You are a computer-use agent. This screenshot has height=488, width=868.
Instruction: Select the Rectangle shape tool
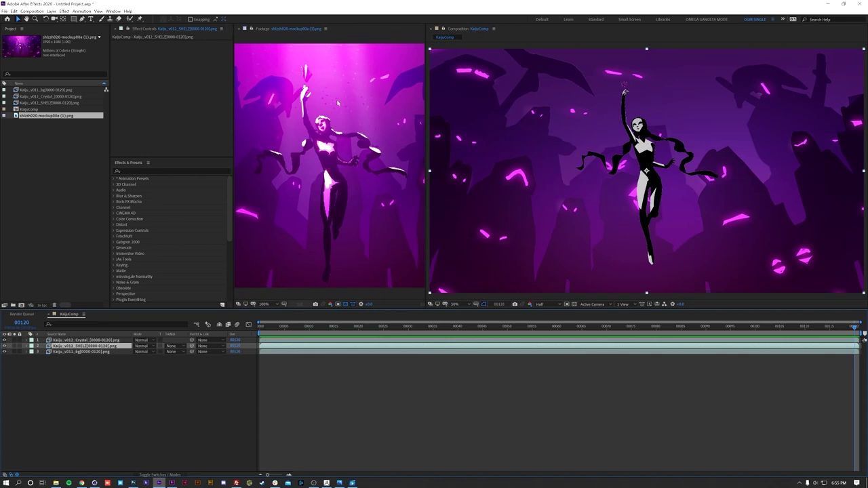[73, 19]
